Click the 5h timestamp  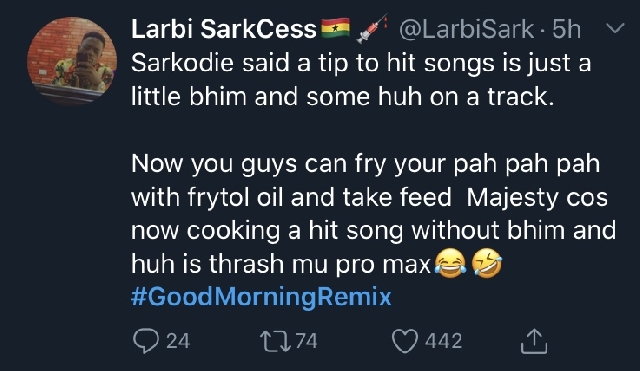567,29
